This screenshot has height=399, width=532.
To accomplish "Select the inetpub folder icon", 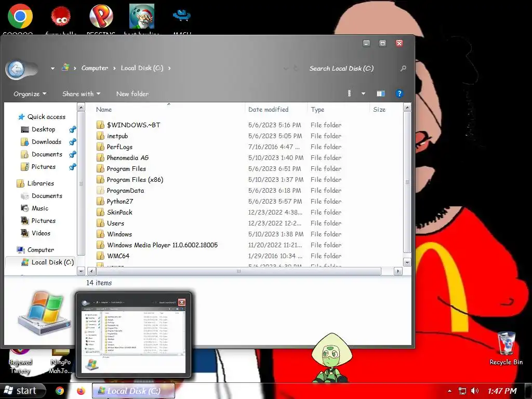I will pos(100,136).
